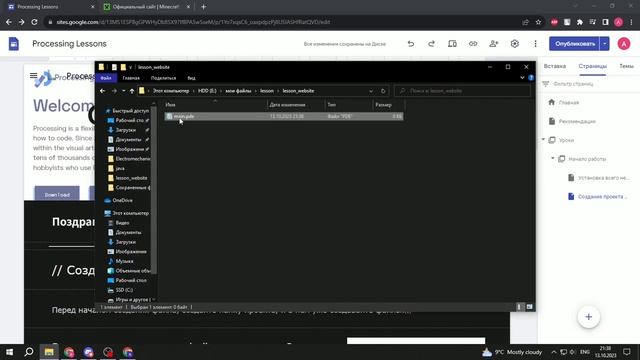Open the site hamburger menu
The height and width of the screenshot is (360, 640).
(x=33, y=76)
